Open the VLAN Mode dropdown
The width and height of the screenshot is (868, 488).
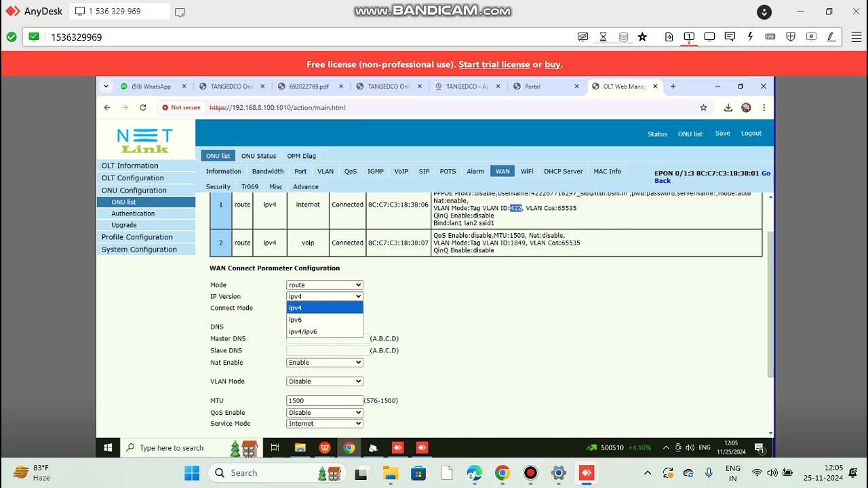[x=325, y=382]
